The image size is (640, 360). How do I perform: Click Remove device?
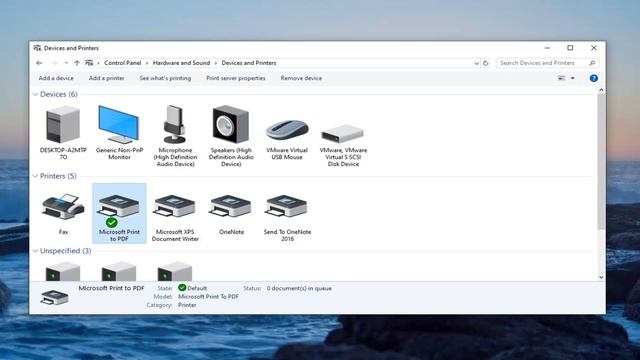pos(301,78)
